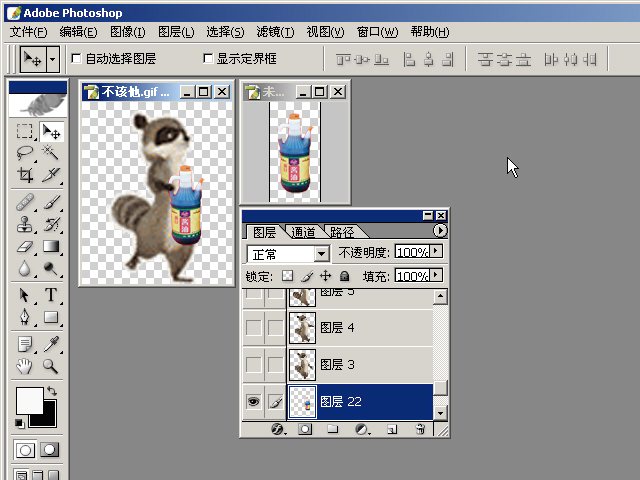This screenshot has height=480, width=640.
Task: Select the Eraser tool
Action: 25,246
